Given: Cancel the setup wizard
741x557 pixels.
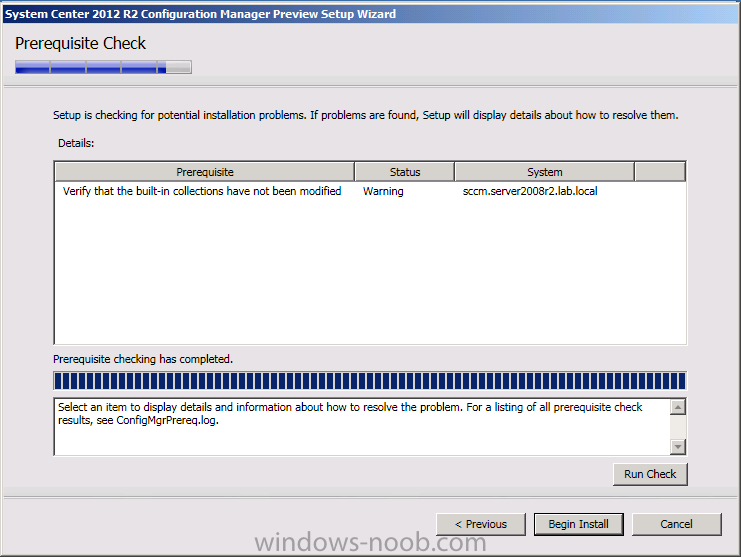Looking at the screenshot, I should [676, 524].
